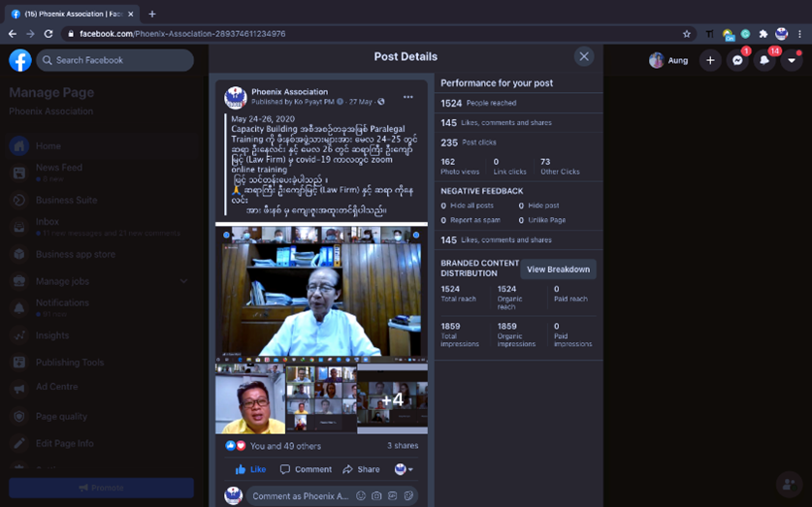812x507 pixels.
Task: View You and 49 others reactions
Action: point(285,446)
